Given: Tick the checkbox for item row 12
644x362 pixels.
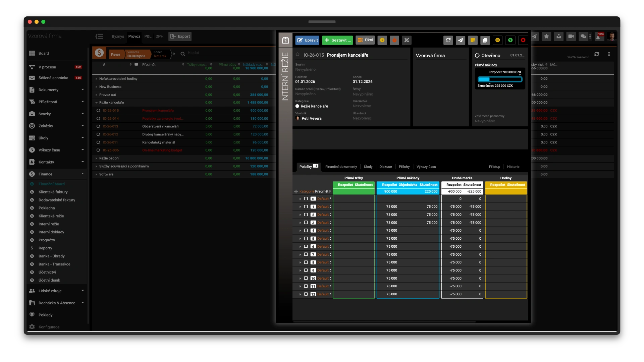Looking at the screenshot, I should [306, 294].
